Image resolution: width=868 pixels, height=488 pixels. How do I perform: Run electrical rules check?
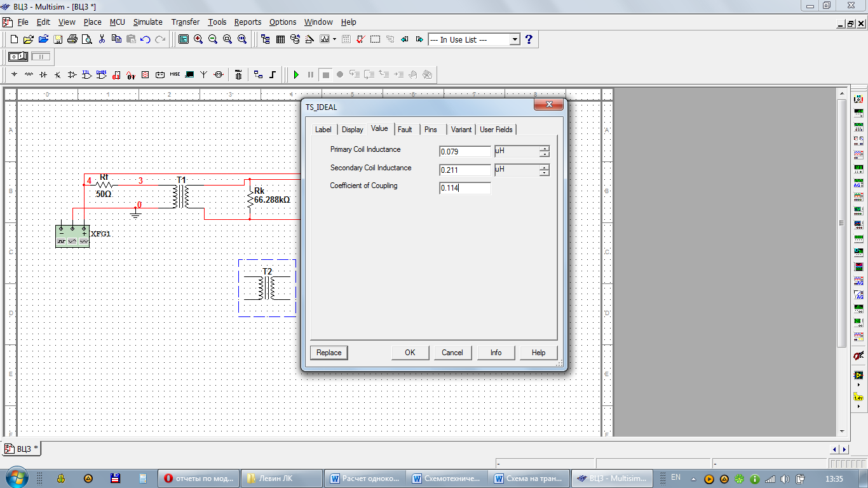pos(360,39)
